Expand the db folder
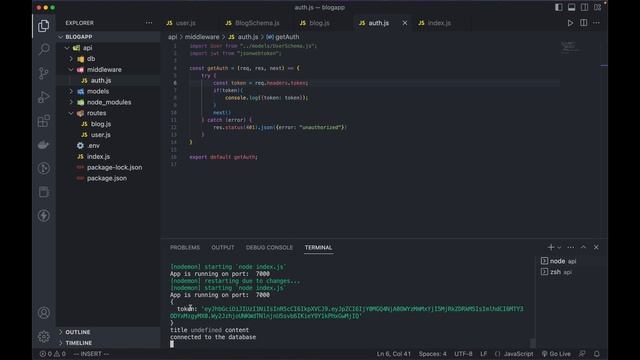Image resolution: width=640 pixels, height=360 pixels. click(108, 59)
